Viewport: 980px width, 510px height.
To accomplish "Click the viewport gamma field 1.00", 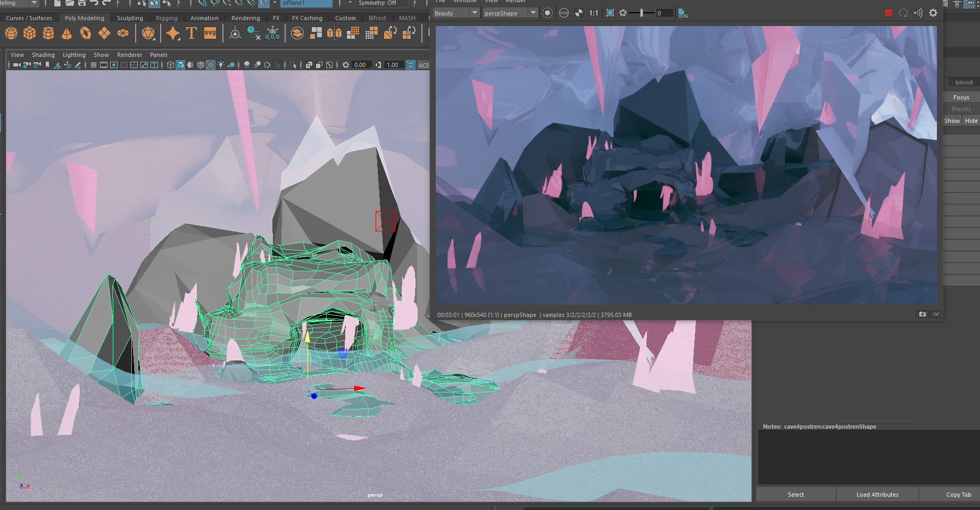I will [x=393, y=65].
